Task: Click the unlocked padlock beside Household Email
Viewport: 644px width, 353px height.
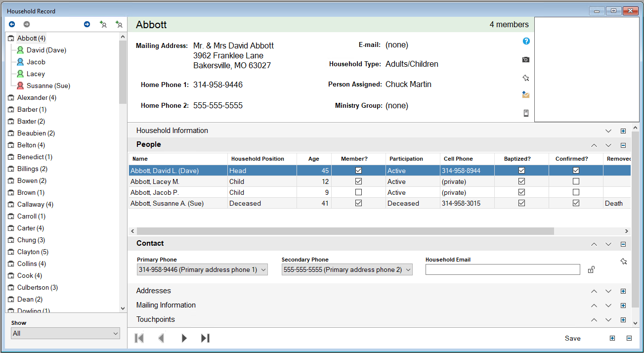Action: (x=591, y=269)
